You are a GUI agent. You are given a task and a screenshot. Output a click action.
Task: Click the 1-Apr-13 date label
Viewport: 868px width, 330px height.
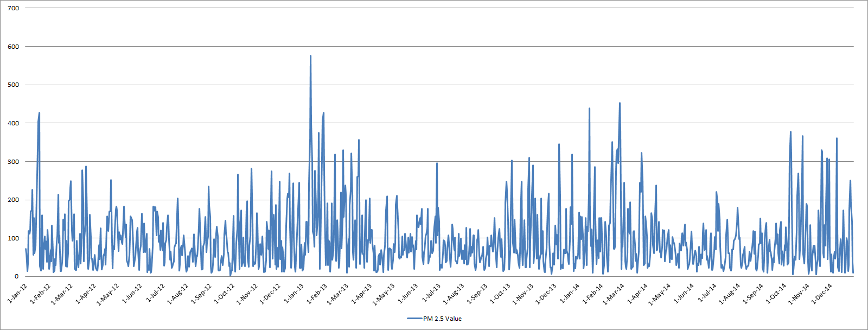click(361, 293)
